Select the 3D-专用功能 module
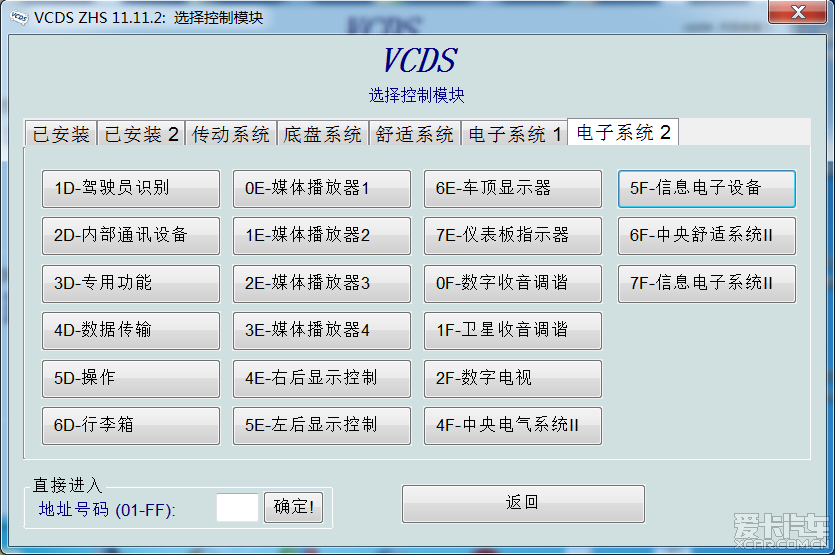 pos(131,283)
